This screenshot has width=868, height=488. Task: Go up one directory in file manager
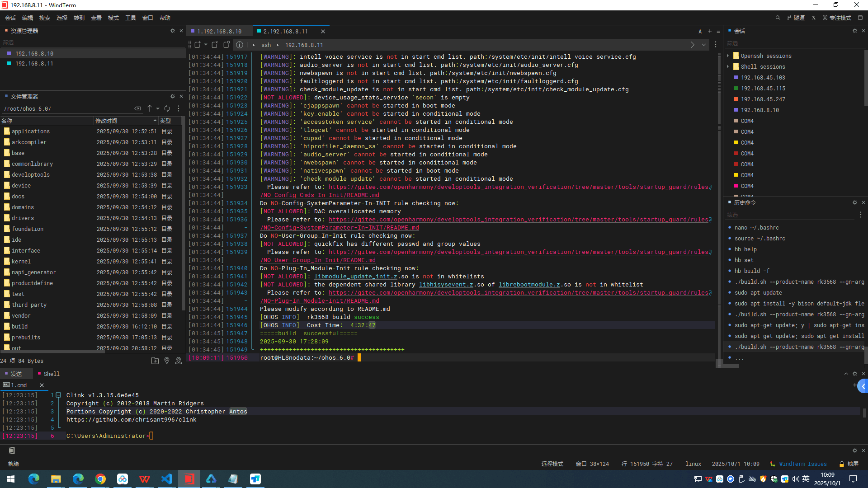click(x=150, y=108)
